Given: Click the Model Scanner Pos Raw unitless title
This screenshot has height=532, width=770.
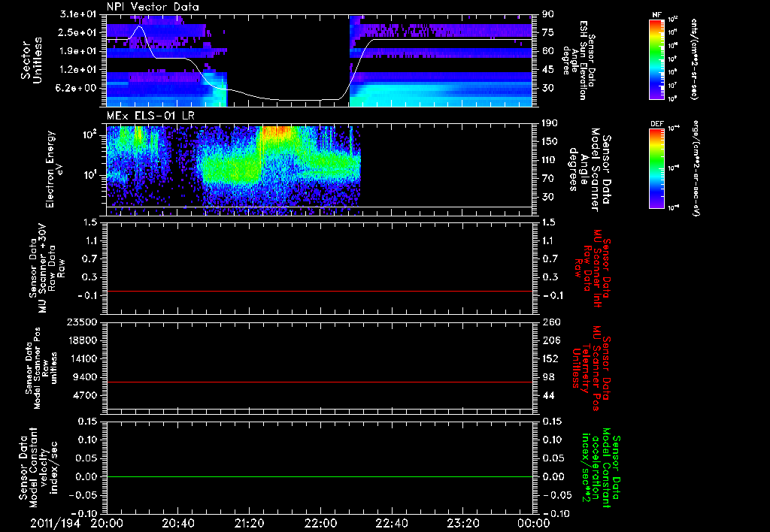Looking at the screenshot, I should click(41, 368).
